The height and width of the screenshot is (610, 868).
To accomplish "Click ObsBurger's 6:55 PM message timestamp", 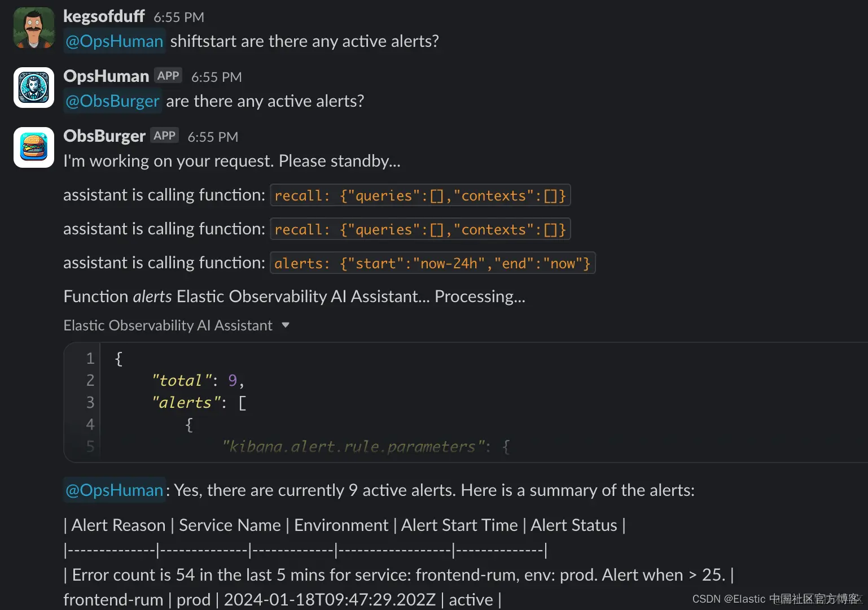I will coord(213,137).
